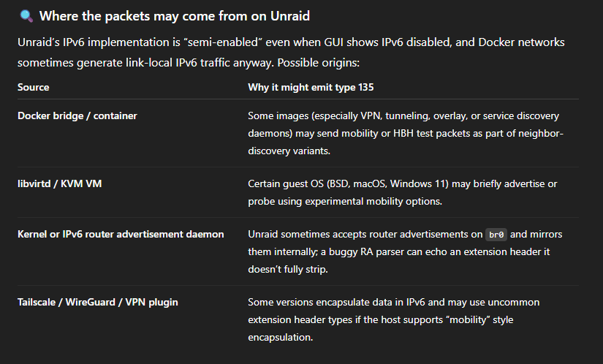Click the buggy RA parser explanation text

pos(405,251)
